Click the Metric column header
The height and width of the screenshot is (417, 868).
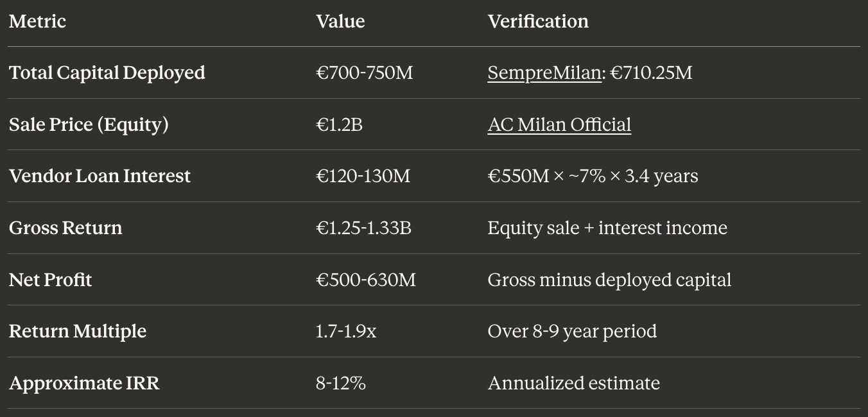pyautogui.click(x=37, y=21)
